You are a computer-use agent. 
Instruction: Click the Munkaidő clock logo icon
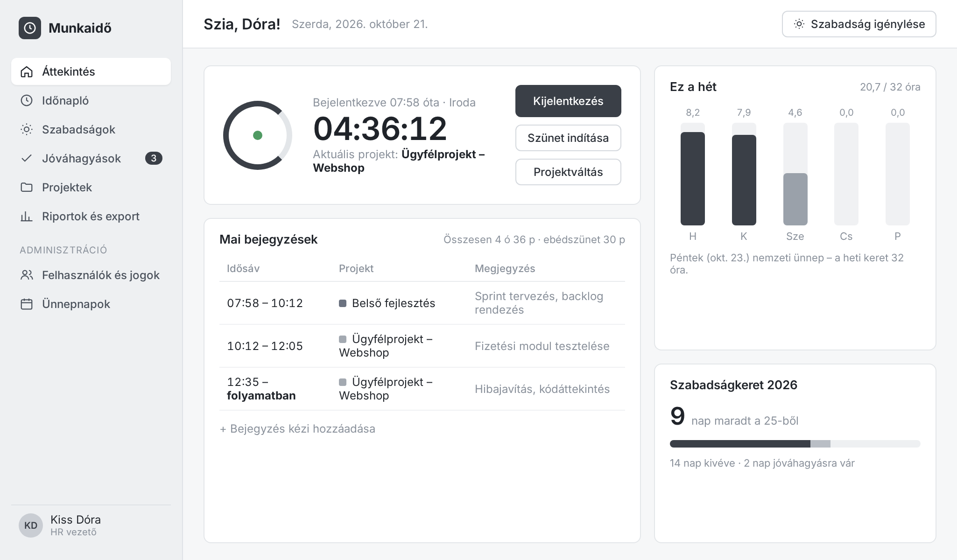(x=30, y=28)
